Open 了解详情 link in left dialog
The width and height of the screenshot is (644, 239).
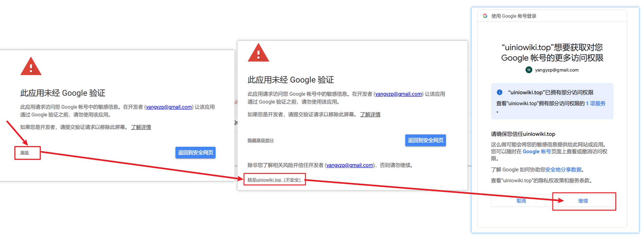point(141,127)
